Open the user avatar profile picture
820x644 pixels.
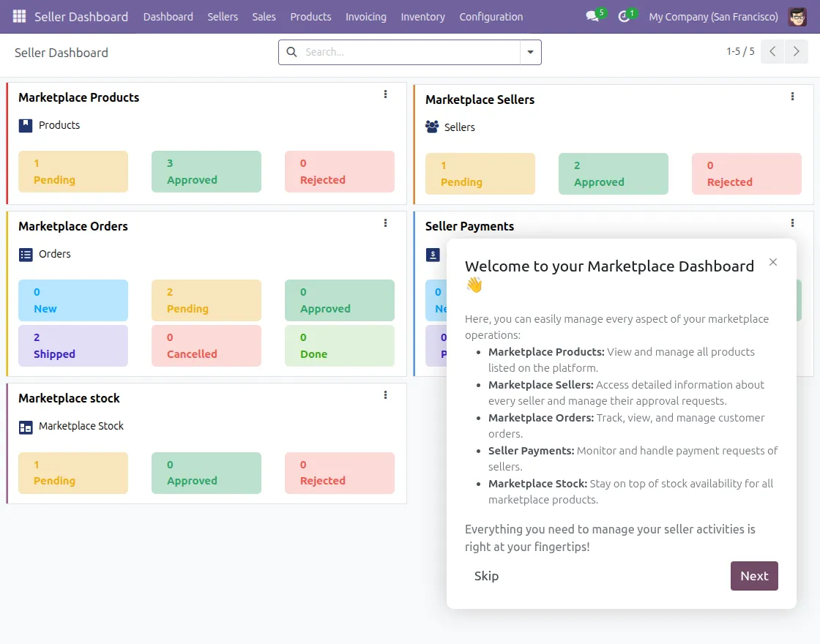(x=797, y=16)
